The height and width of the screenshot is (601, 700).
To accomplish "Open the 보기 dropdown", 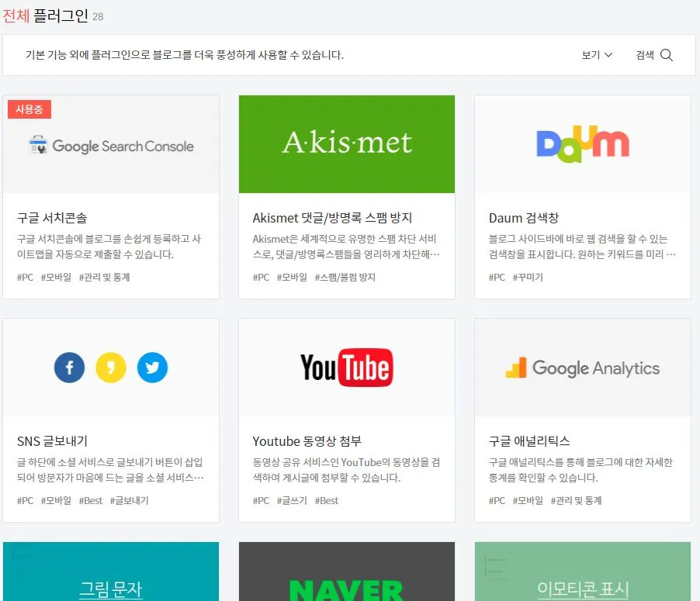I will tap(597, 55).
